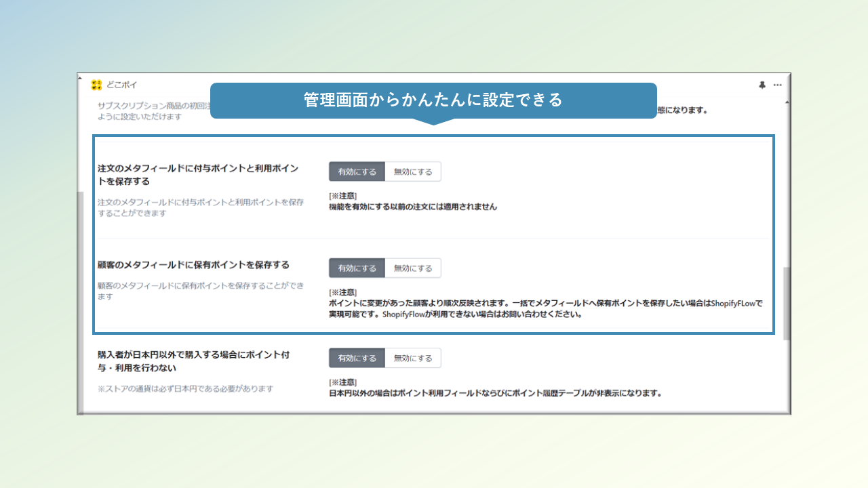This screenshot has height=488, width=868.
Task: Pin the app using the pin icon
Action: tap(762, 85)
